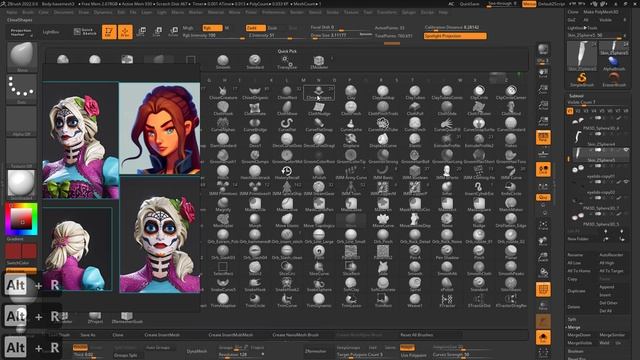
Task: Select the ClothNudge brush
Action: pyautogui.click(x=319, y=109)
